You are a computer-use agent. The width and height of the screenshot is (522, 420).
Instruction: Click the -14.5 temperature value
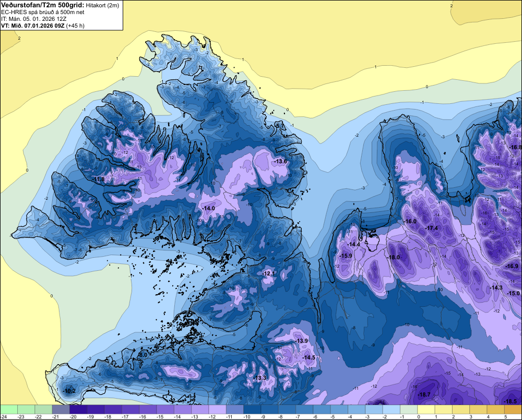(x=309, y=357)
